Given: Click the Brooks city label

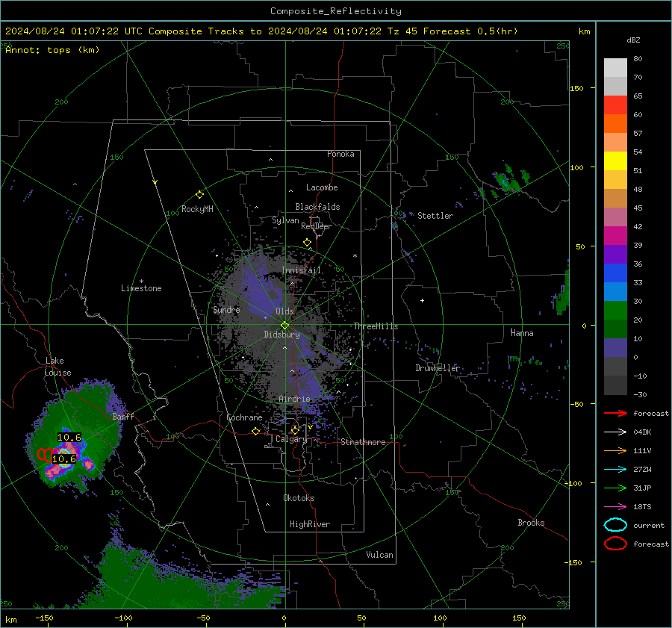Looking at the screenshot, I should tap(531, 523).
